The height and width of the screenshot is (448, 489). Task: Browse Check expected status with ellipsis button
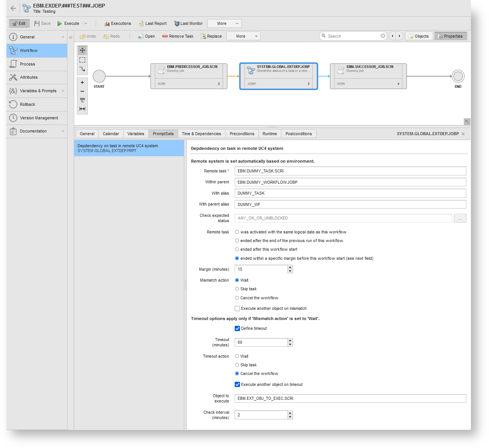(x=460, y=218)
